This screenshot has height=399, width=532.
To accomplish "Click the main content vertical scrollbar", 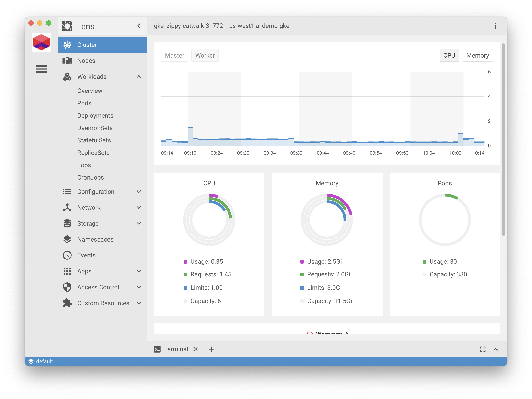I will 503,140.
